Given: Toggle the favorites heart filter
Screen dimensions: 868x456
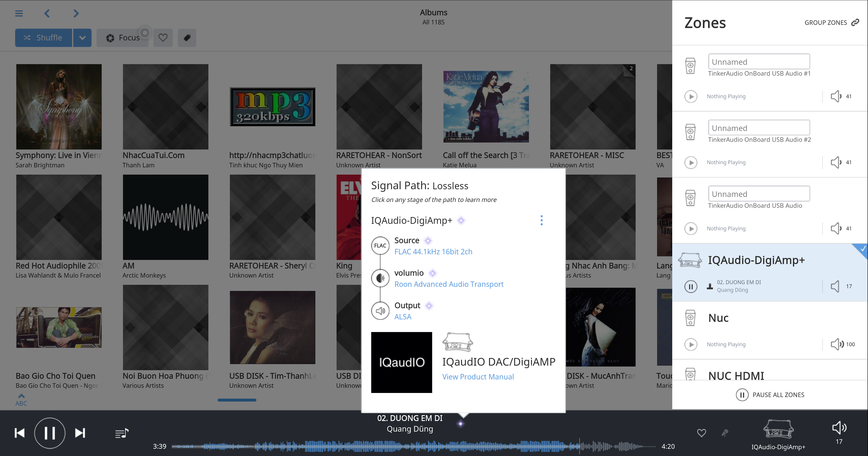Looking at the screenshot, I should pos(163,38).
